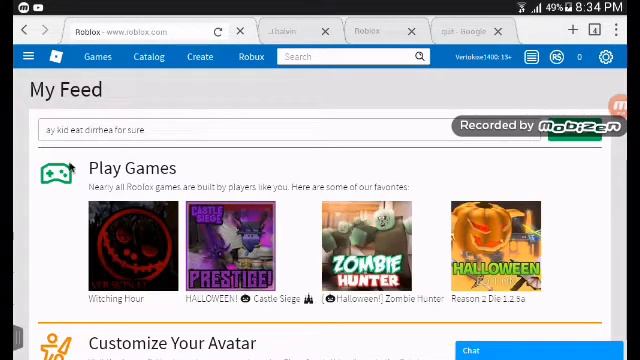640x360 pixels.
Task: Open the Catalog page
Action: coord(149,57)
